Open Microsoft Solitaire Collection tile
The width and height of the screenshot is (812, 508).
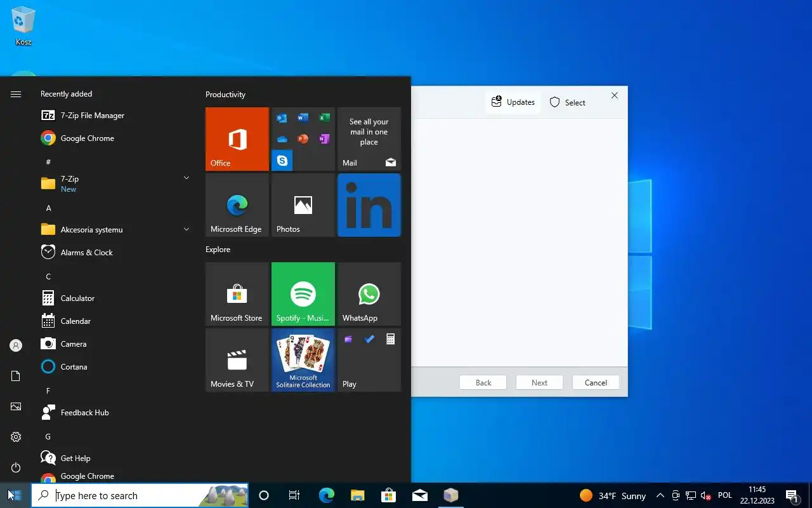point(303,360)
